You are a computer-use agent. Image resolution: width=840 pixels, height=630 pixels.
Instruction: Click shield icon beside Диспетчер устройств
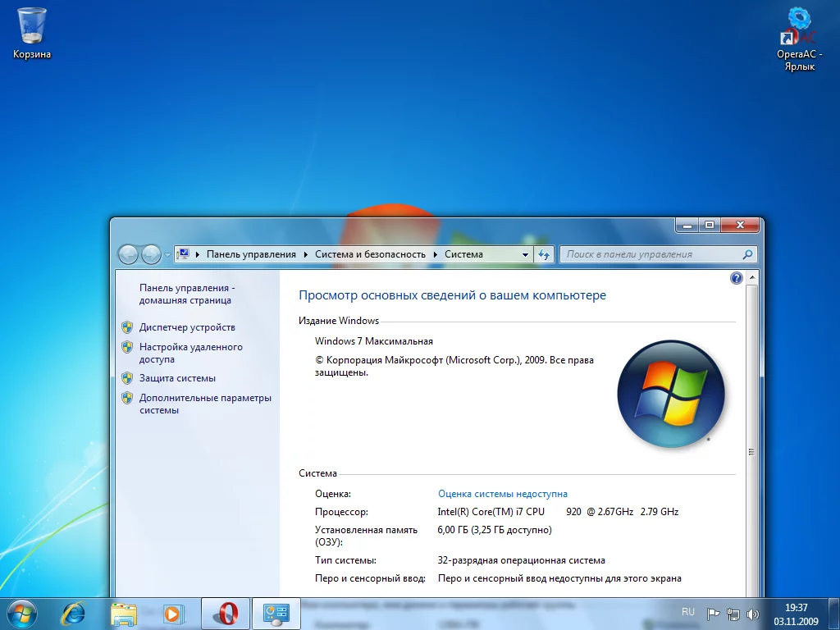[x=127, y=327]
